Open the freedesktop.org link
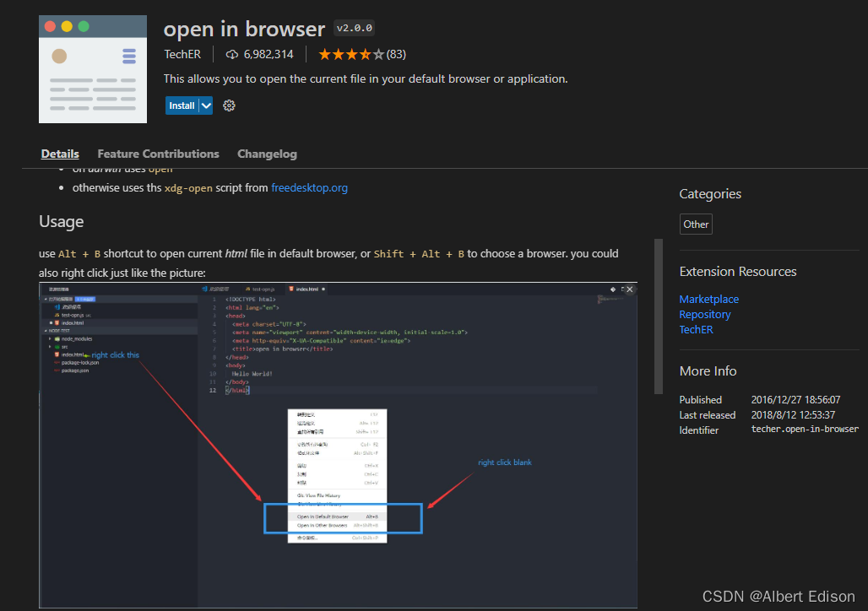868x611 pixels. (x=309, y=187)
